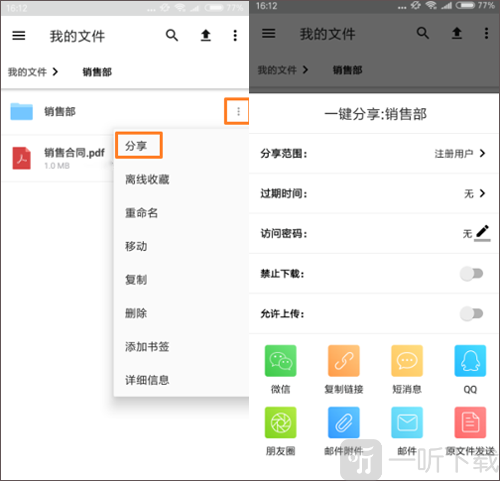Image resolution: width=500 pixels, height=481 pixels.
Task: Open 销售合同.pdf file name
Action: [x=74, y=153]
